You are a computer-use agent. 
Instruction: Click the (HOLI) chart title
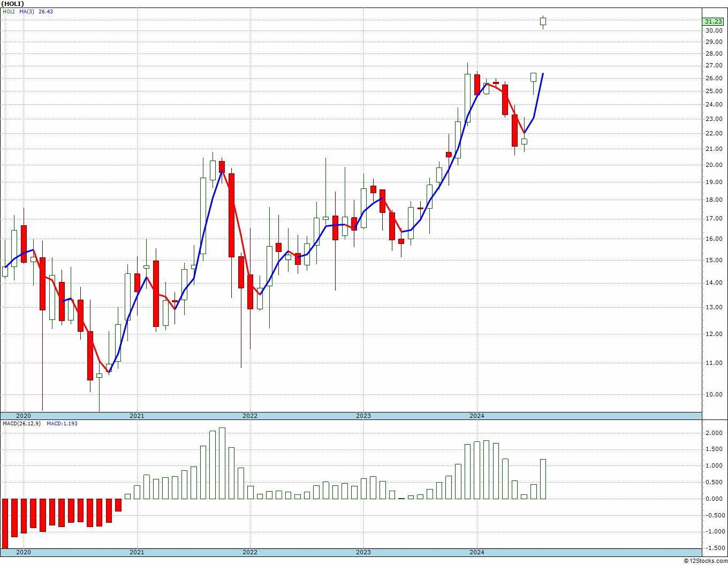click(13, 4)
